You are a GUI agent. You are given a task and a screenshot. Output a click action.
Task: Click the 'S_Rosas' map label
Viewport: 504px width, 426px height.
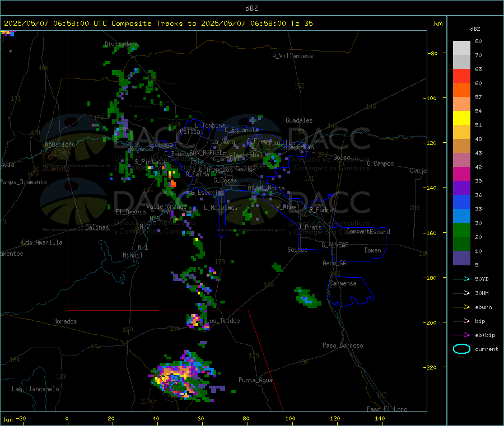(x=225, y=180)
